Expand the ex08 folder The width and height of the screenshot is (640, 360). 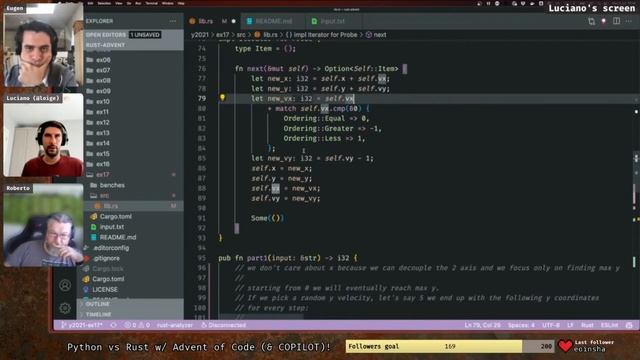point(99,81)
